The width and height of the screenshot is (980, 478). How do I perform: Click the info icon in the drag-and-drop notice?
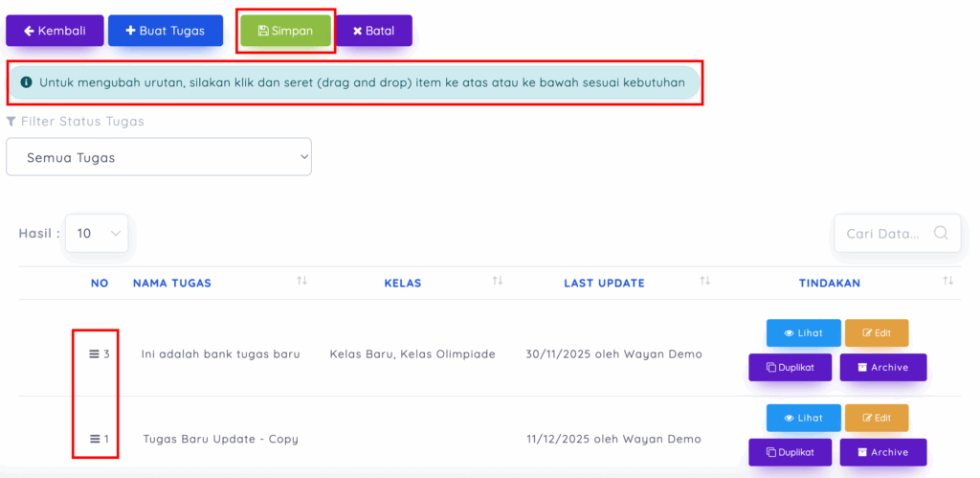click(26, 82)
